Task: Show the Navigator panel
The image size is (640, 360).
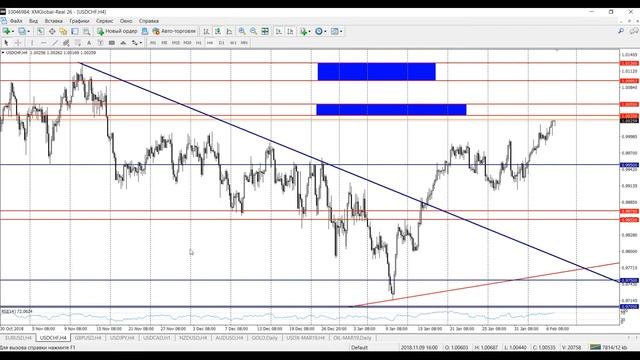Action: pos(63,31)
